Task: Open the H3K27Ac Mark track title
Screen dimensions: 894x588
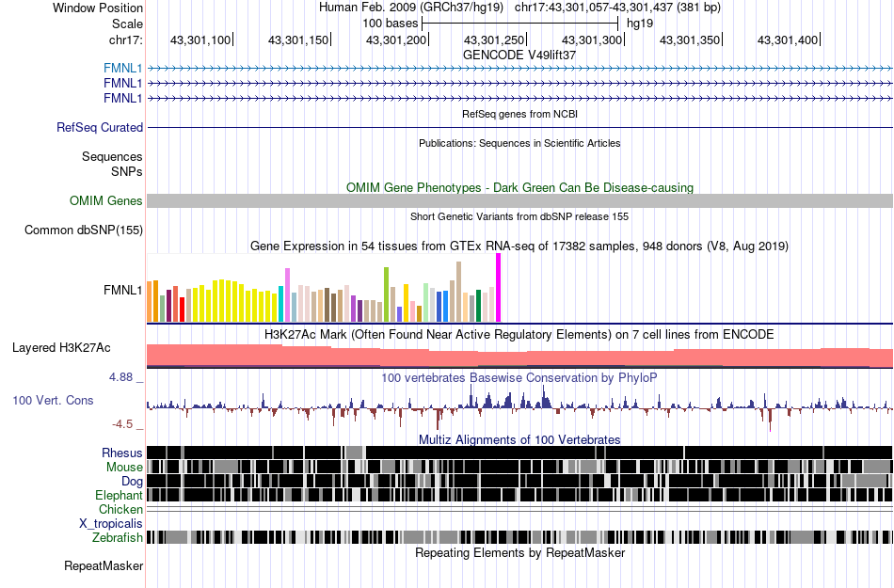Action: coord(519,334)
